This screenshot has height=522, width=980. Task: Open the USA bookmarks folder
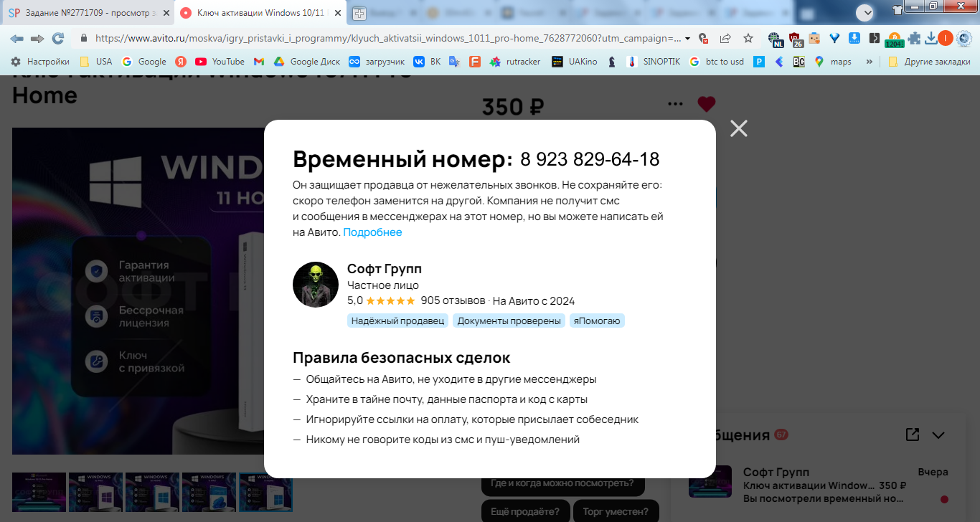point(96,62)
